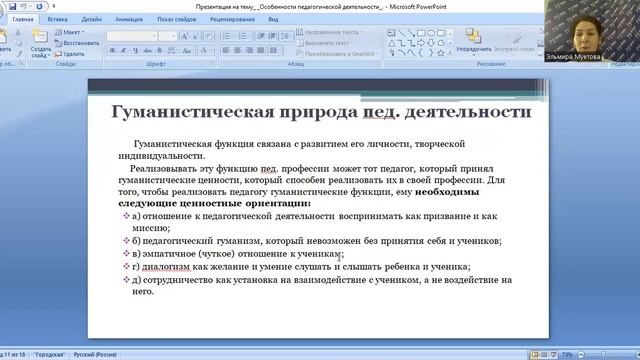
Task: Click the Decrease font size icon
Action: click(x=196, y=36)
